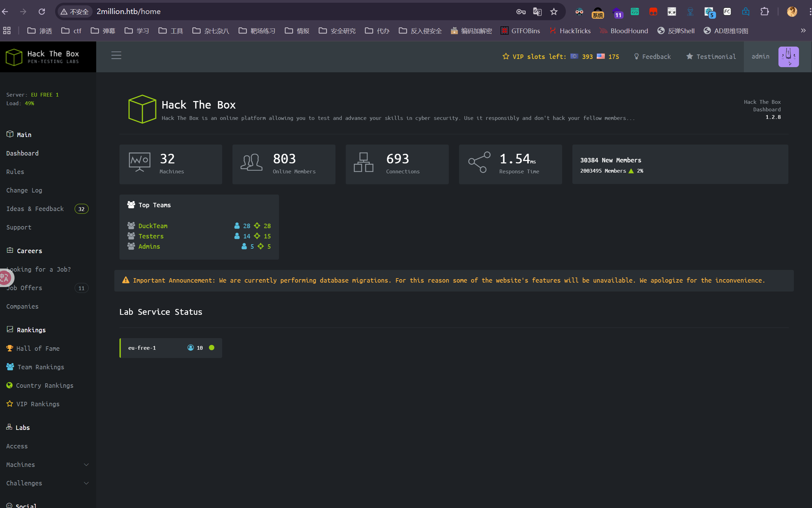Screen dimensions: 812x508
Task: Show more bookmarks overflow chevron
Action: (x=803, y=30)
